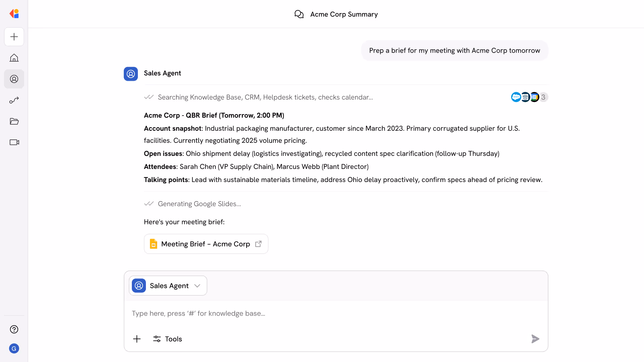Select the Agents icon in the sidebar

click(x=14, y=79)
